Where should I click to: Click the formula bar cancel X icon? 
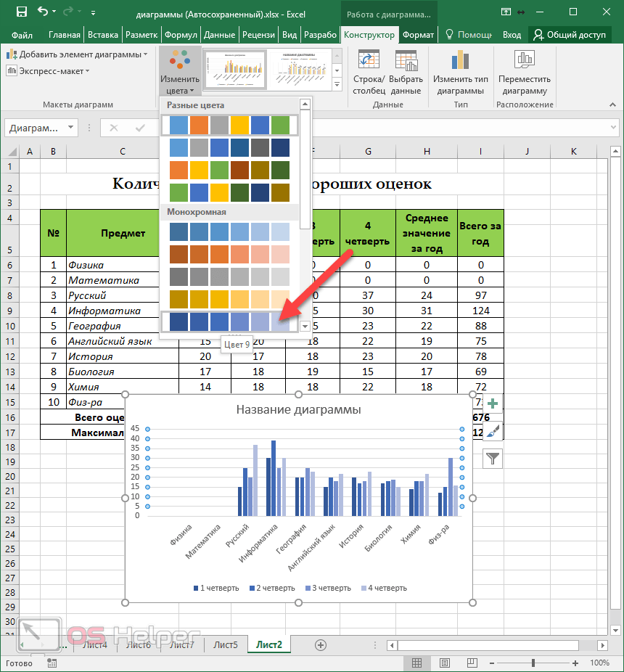click(114, 128)
